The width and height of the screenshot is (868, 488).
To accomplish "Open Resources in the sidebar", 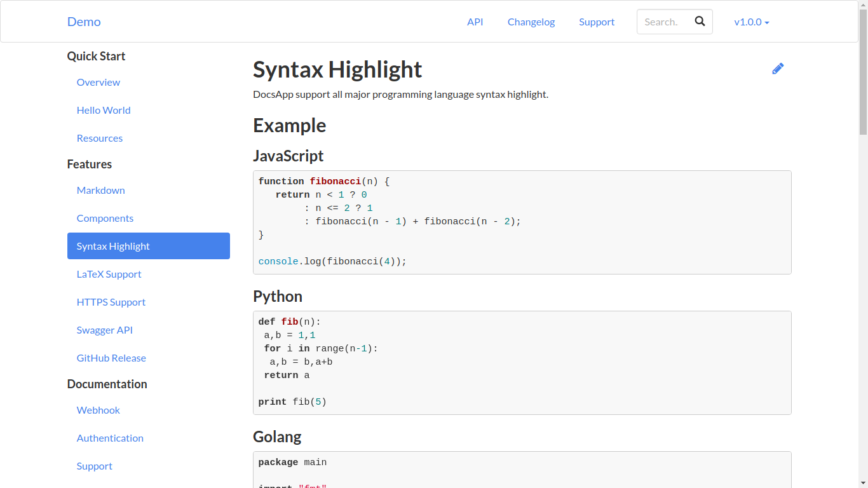I will (100, 138).
